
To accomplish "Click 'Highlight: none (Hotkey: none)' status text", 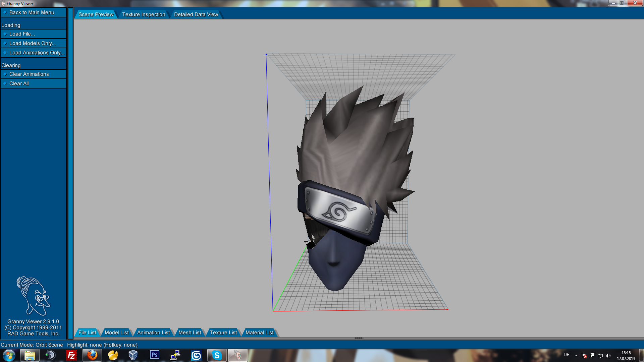I will point(102,345).
